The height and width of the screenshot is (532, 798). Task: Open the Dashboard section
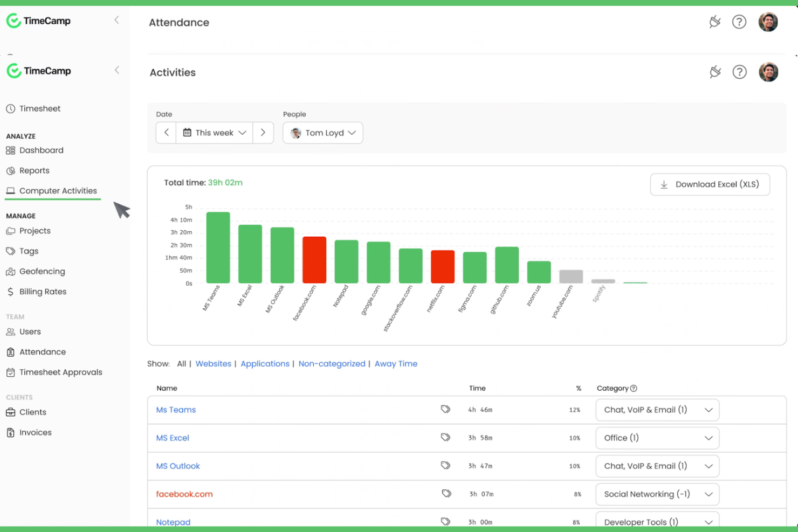(x=41, y=150)
